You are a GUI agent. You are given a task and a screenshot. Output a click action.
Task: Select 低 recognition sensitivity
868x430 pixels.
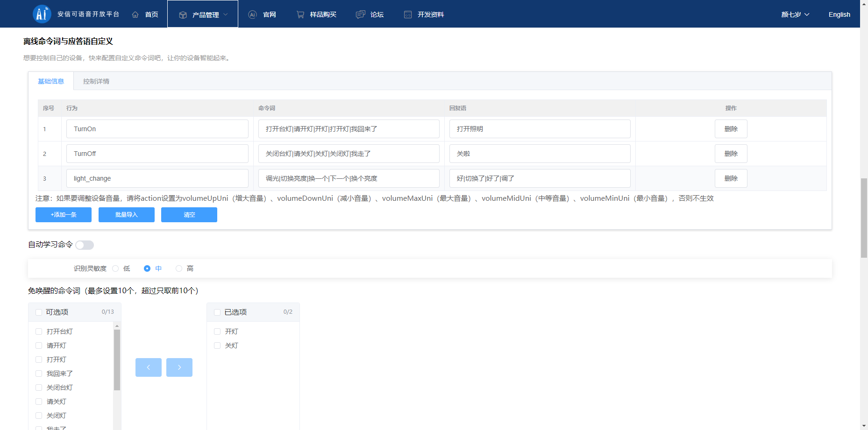pyautogui.click(x=115, y=268)
